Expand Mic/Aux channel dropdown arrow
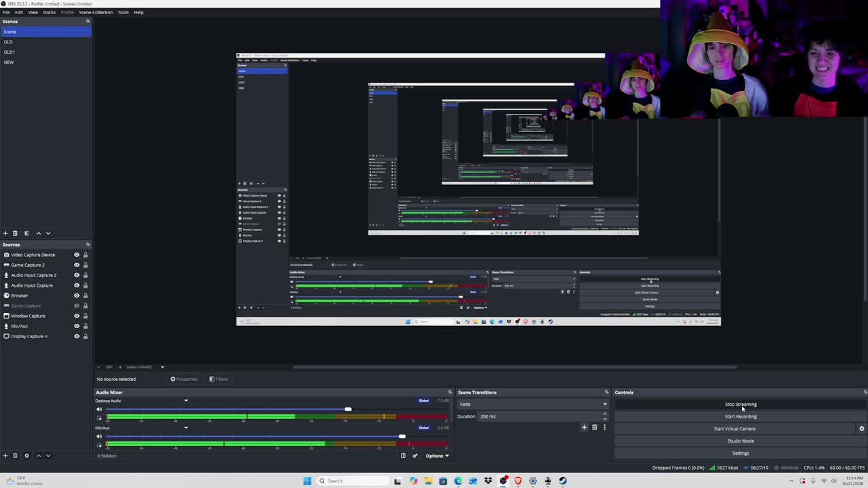The width and height of the screenshot is (868, 488). point(186,428)
